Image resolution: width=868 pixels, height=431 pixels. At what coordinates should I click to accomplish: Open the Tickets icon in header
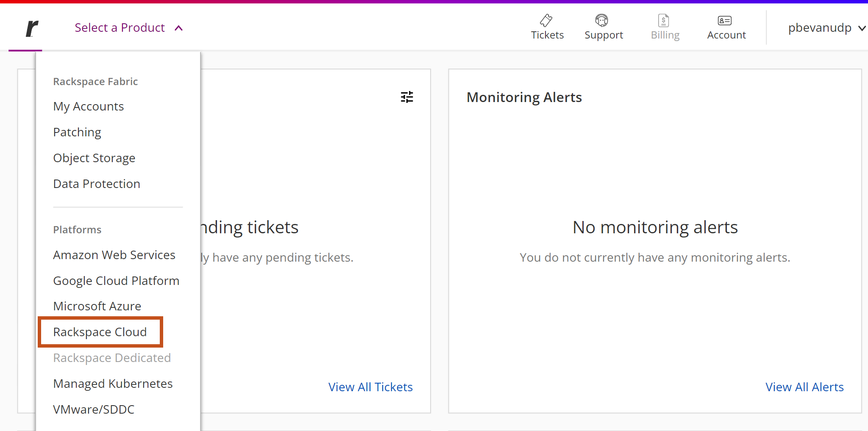click(x=546, y=20)
